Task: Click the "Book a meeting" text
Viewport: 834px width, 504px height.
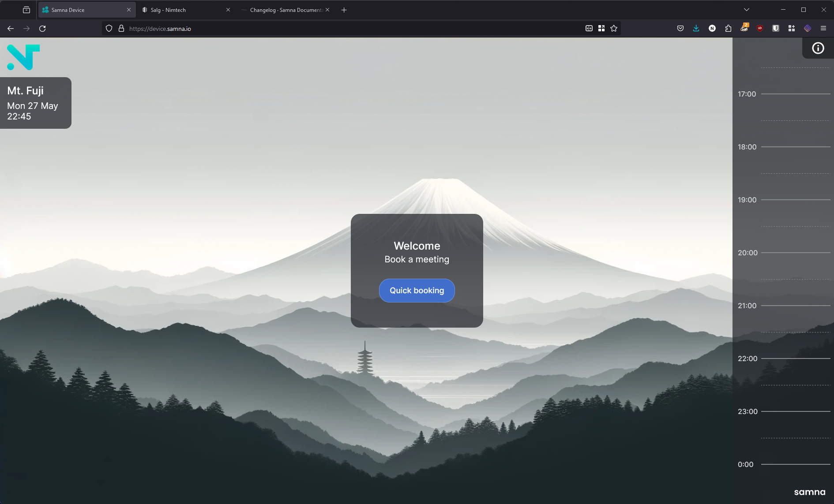Action: click(417, 259)
